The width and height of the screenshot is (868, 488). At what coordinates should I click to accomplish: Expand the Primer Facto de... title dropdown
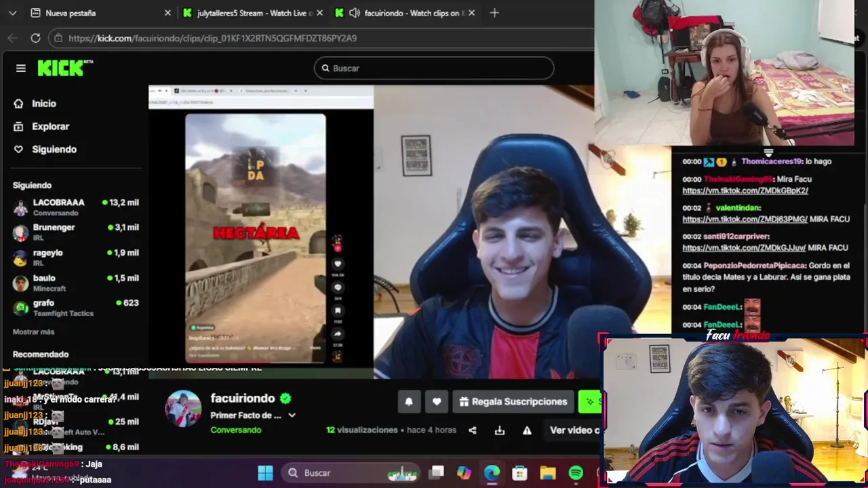pos(292,415)
